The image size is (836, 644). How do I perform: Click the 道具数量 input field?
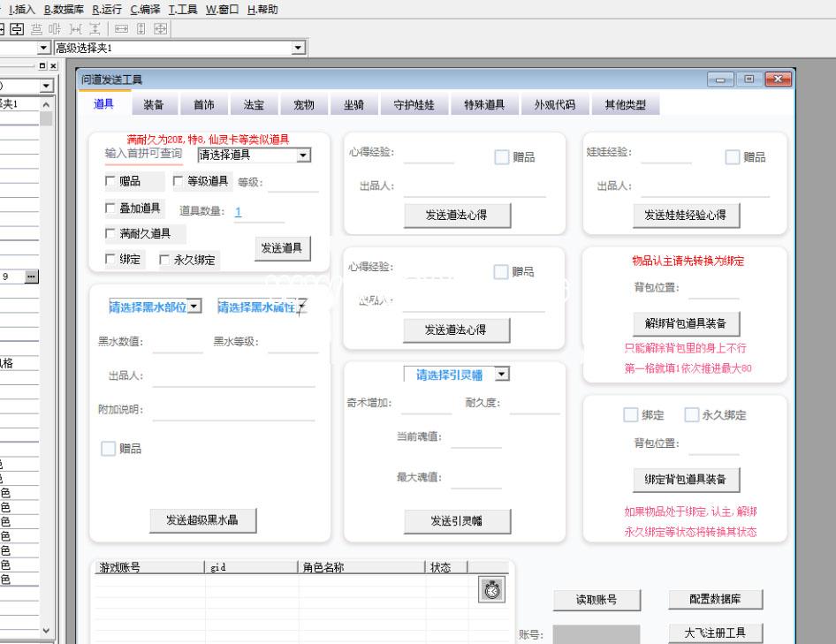coord(258,212)
